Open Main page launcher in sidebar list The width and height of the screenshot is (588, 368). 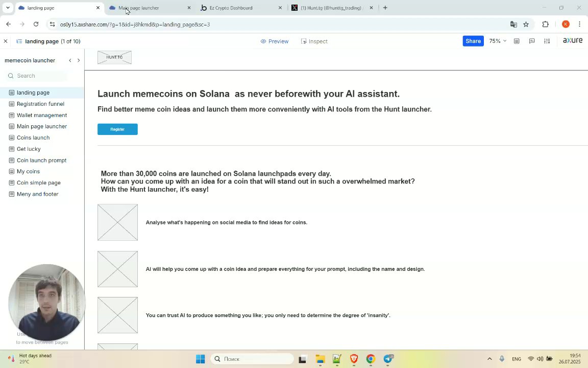coord(42,127)
